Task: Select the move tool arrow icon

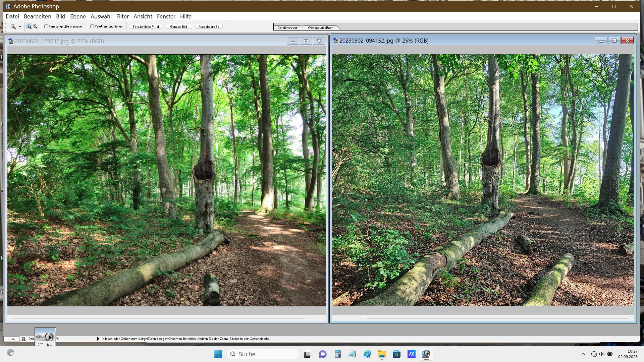Action: click(x=49, y=344)
